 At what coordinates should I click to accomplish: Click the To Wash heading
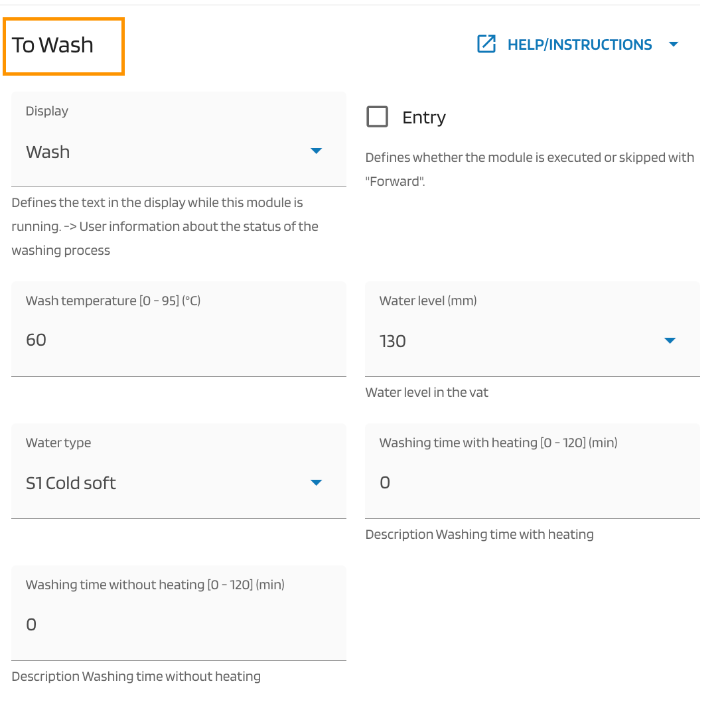53,45
